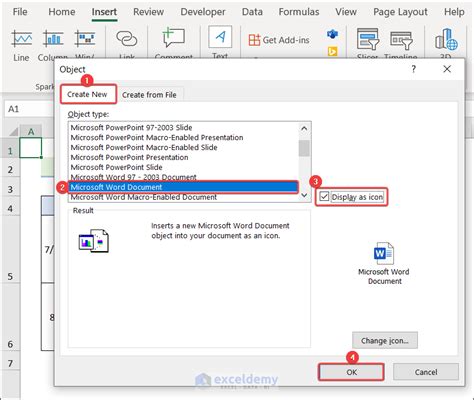Open the Formulas tab
The width and height of the screenshot is (474, 400).
coord(299,12)
